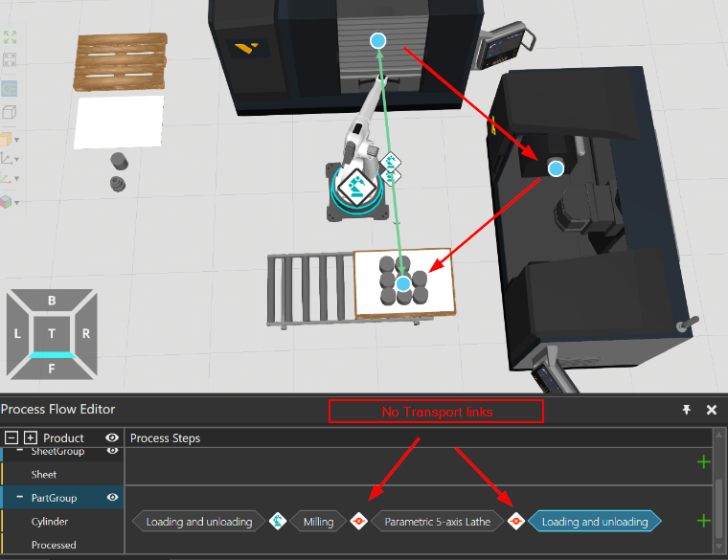Expand all products with plus button
The image size is (728, 560).
tap(31, 437)
